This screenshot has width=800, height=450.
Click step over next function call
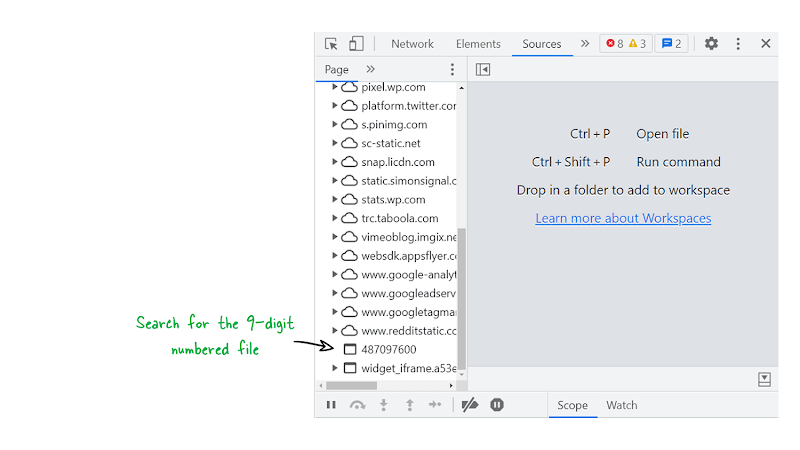click(x=357, y=405)
